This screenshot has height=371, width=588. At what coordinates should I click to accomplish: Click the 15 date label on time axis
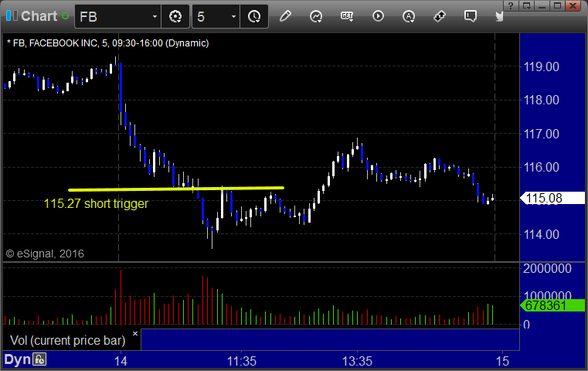[x=502, y=361]
